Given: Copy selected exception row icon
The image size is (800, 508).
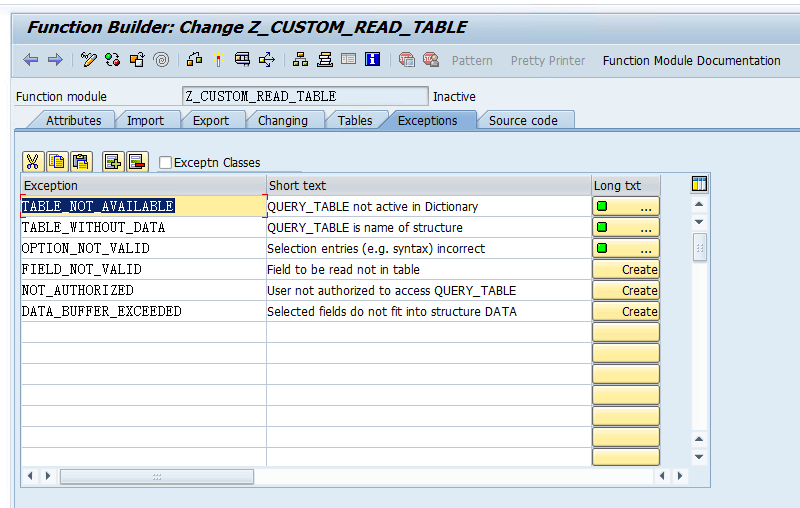Looking at the screenshot, I should point(57,162).
